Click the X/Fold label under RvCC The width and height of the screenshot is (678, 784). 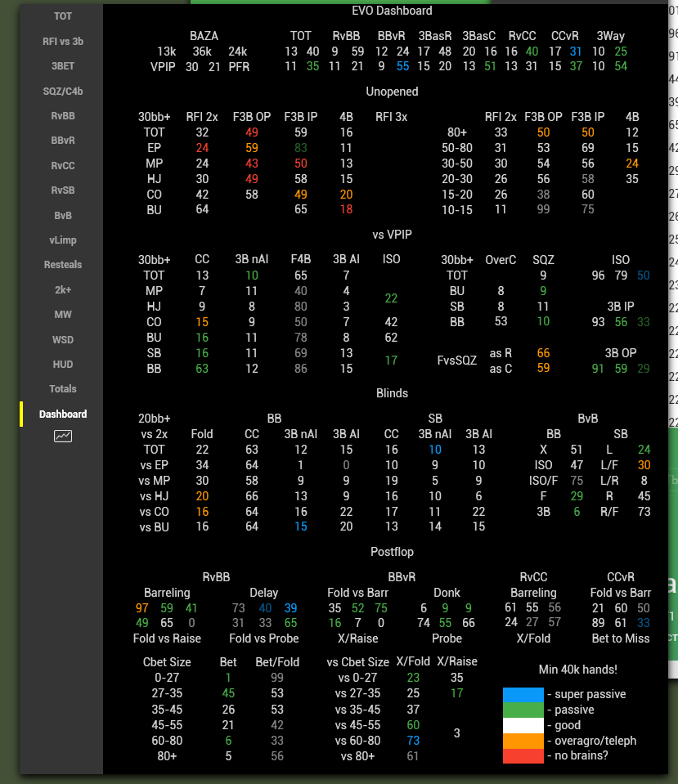pos(533,638)
